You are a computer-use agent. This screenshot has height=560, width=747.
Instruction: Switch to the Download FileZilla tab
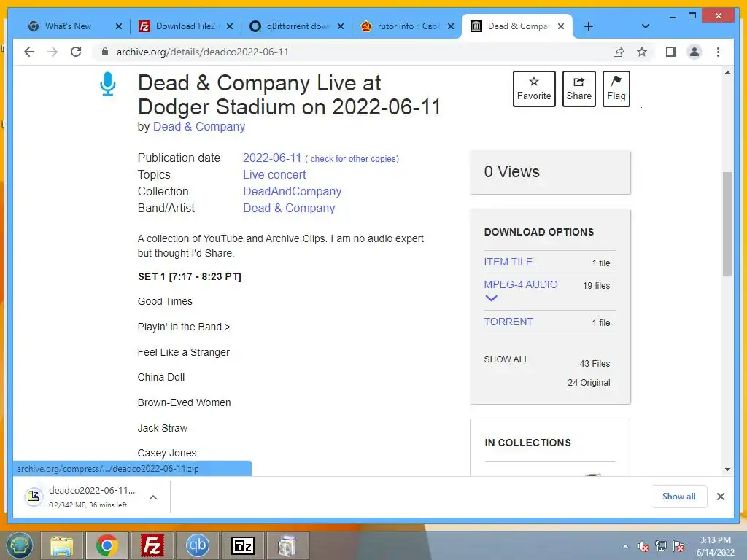point(187,26)
